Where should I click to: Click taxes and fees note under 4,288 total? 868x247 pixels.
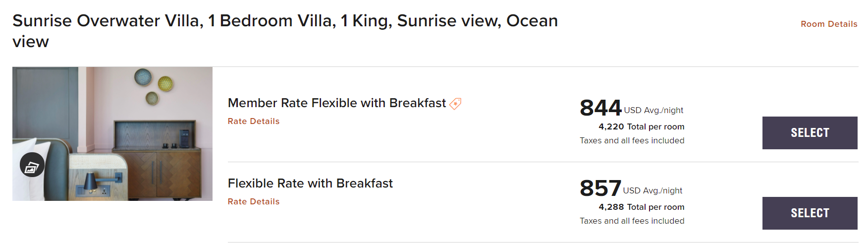[x=632, y=221]
